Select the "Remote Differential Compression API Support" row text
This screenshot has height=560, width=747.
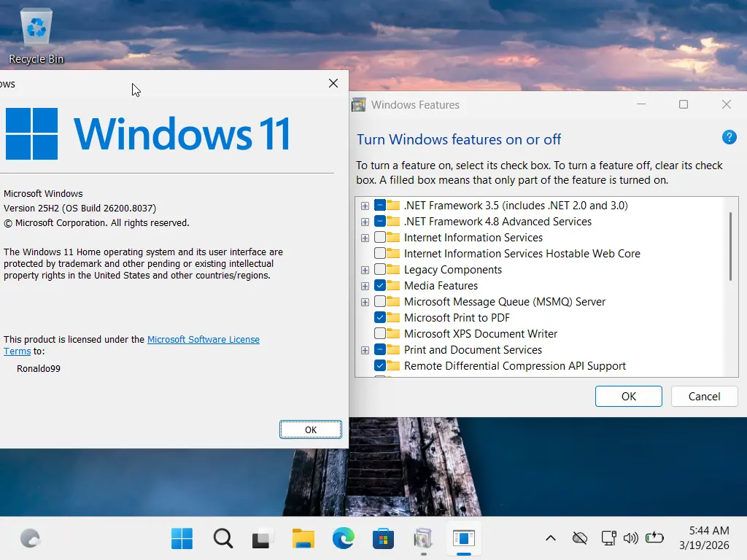tap(515, 366)
